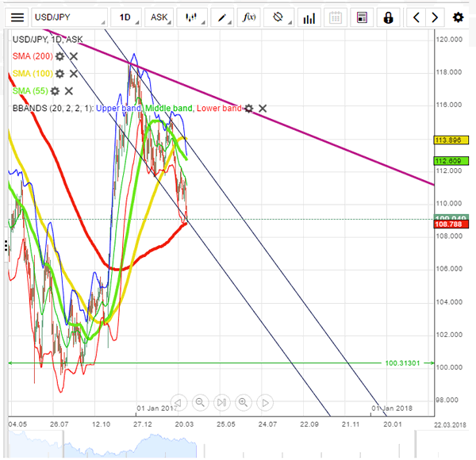The height and width of the screenshot is (460, 476).
Task: Select the 100.31301 horizontal line label
Action: [x=402, y=363]
